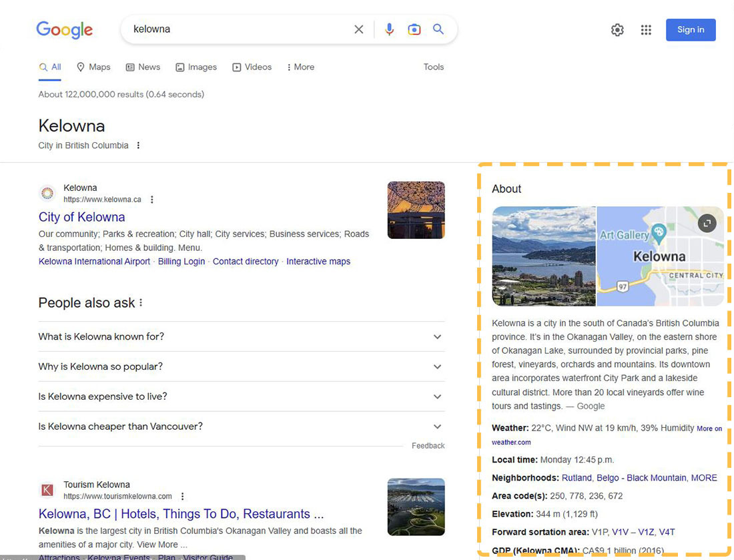734x560 pixels.
Task: Open the City of Kelowna result link
Action: click(81, 217)
